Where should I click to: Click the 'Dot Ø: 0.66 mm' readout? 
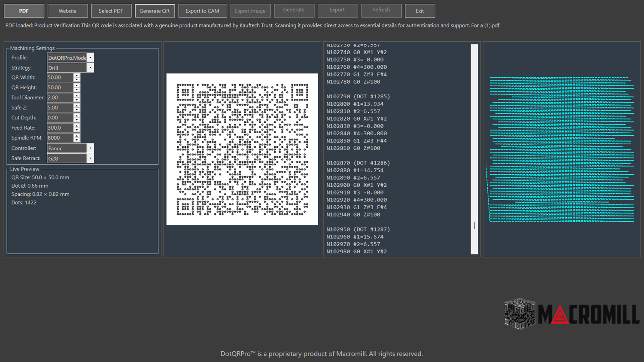30,186
